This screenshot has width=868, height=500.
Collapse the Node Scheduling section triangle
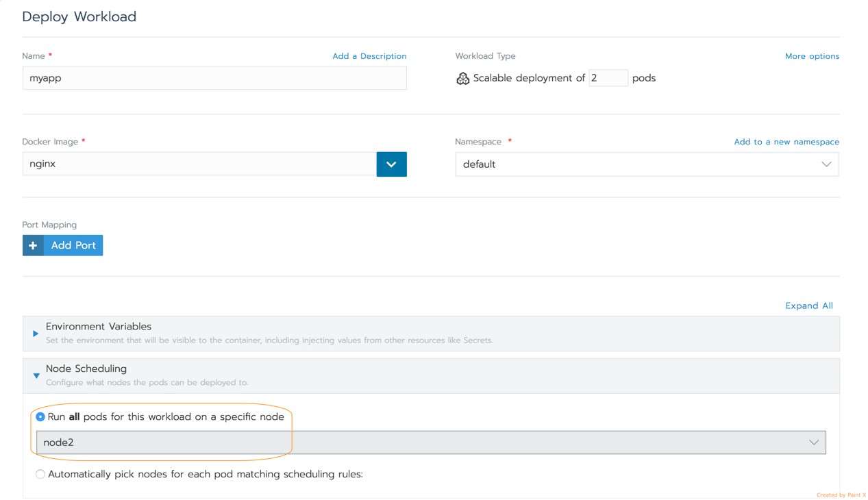click(x=36, y=375)
